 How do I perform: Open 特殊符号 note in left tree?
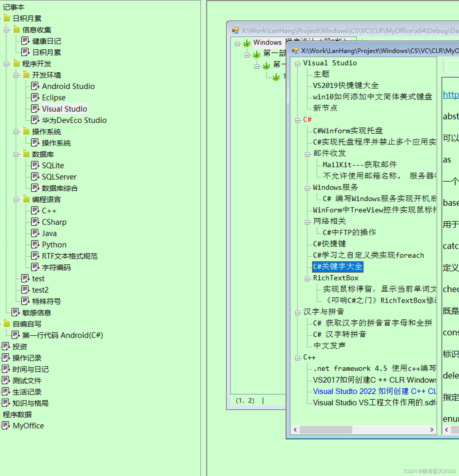tap(46, 301)
